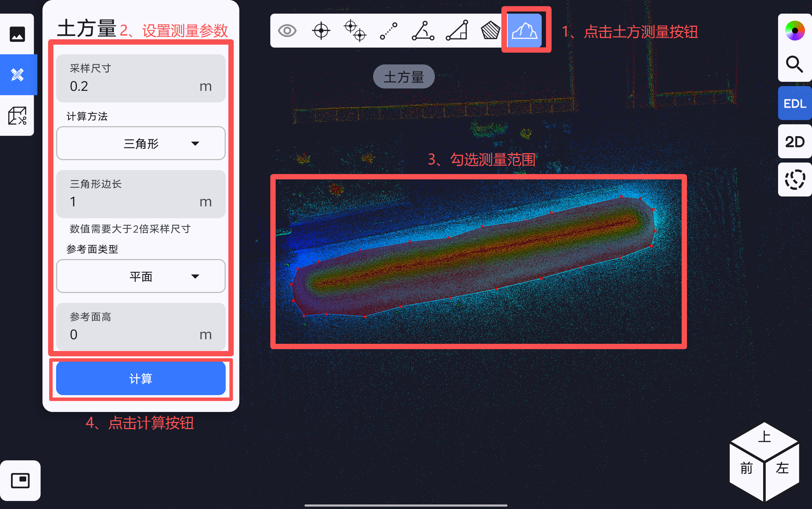Switch to 2D view mode

click(795, 142)
